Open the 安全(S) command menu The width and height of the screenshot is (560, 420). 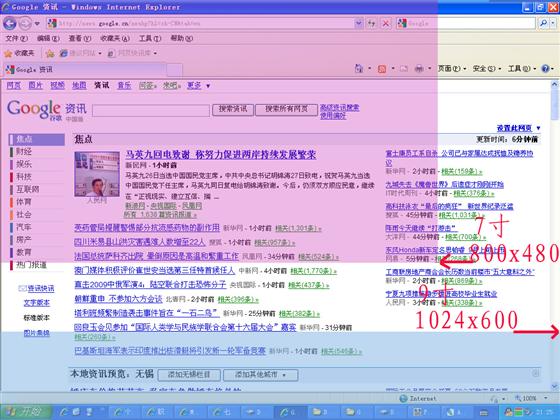pyautogui.click(x=486, y=68)
